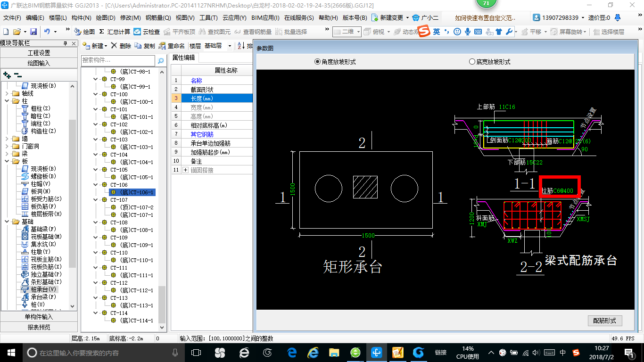
Task: Click the 汇总计算 sum calculation tool
Action: click(x=115, y=32)
